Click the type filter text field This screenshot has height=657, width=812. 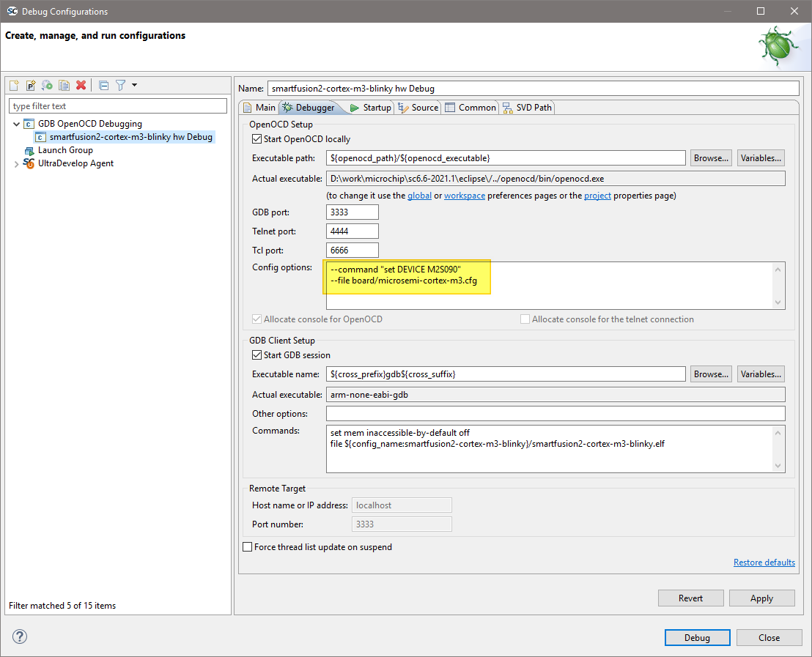click(x=118, y=106)
